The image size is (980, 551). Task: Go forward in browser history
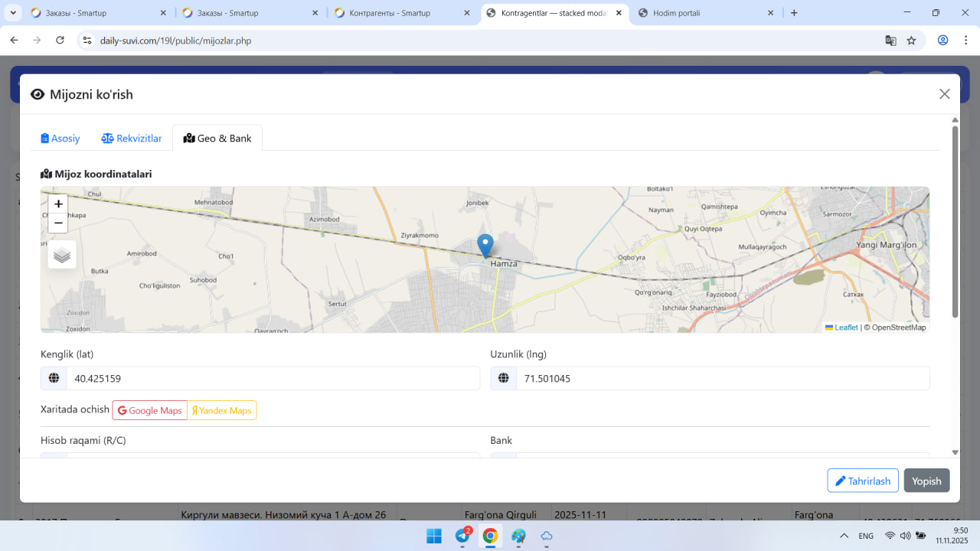click(37, 41)
